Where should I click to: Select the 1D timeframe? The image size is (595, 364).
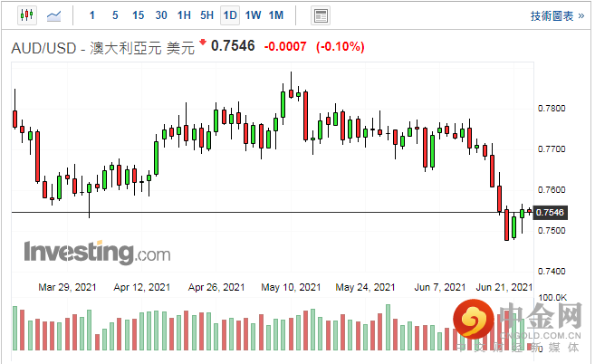point(230,15)
